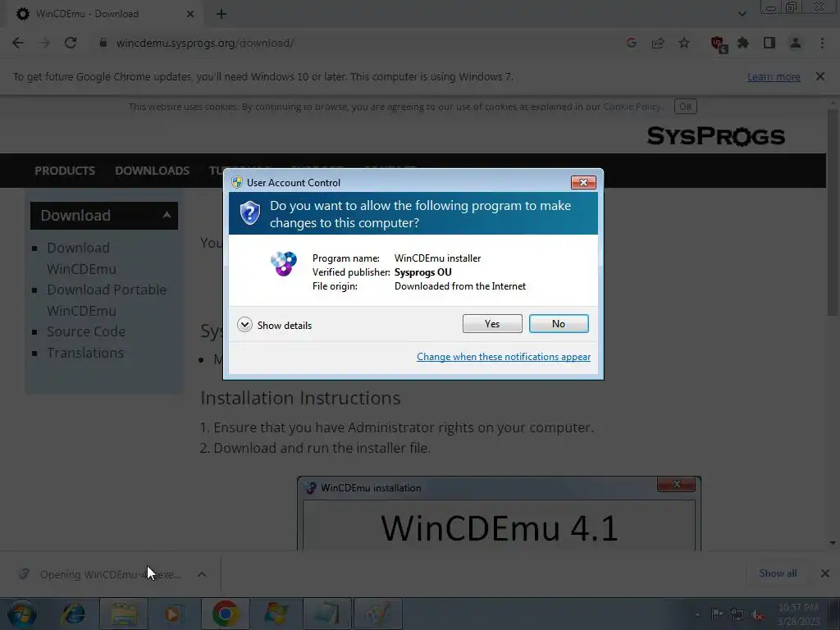Open the Cookie Policy link
The width and height of the screenshot is (840, 630).
point(632,107)
